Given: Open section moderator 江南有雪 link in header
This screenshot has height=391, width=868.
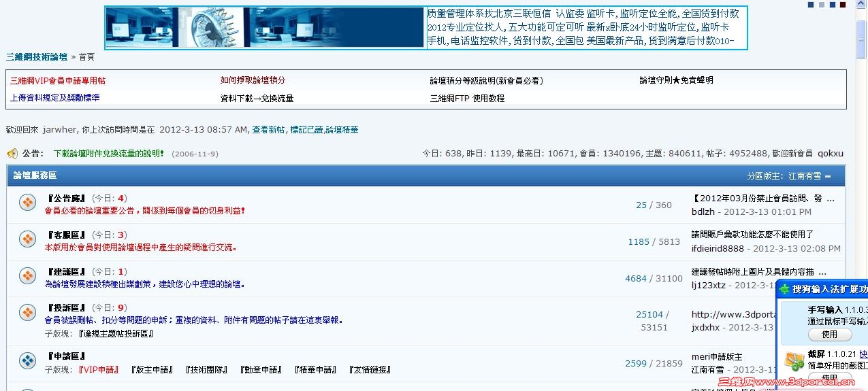Looking at the screenshot, I should click(x=805, y=176).
